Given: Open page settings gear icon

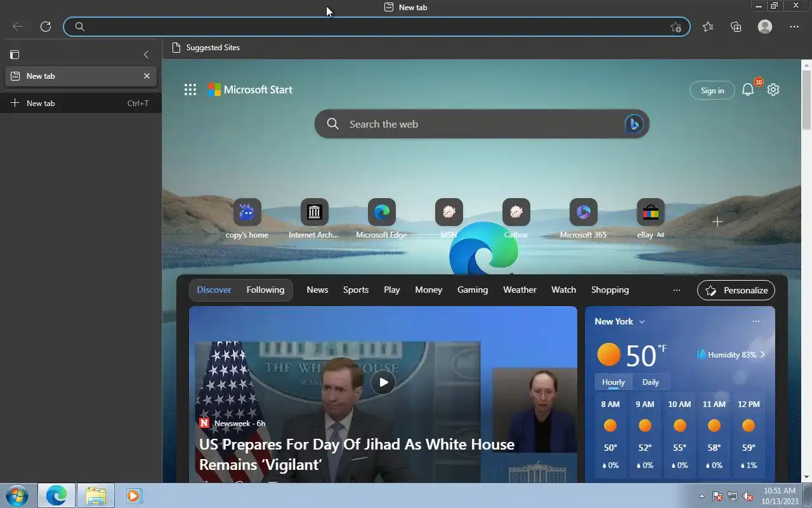Looking at the screenshot, I should pos(773,90).
